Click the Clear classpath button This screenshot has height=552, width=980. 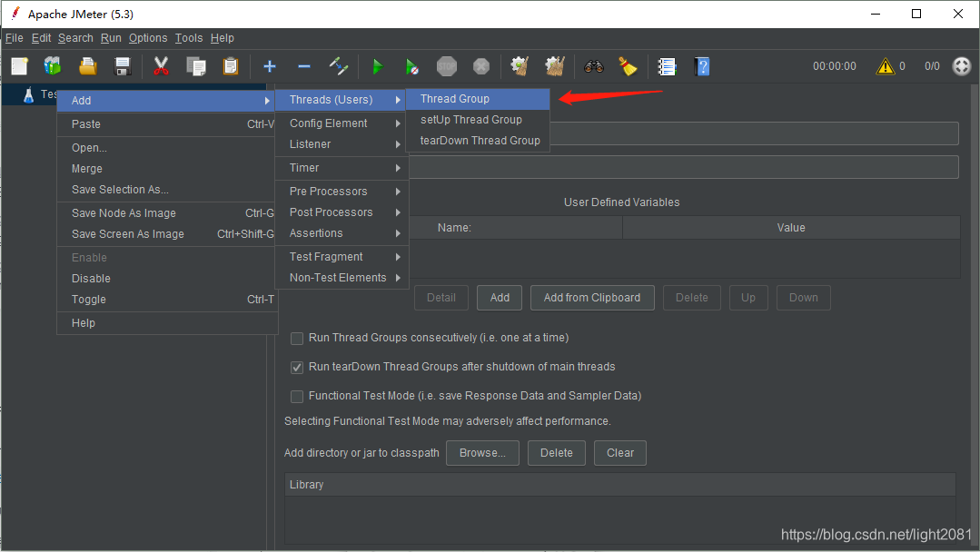[x=620, y=453]
